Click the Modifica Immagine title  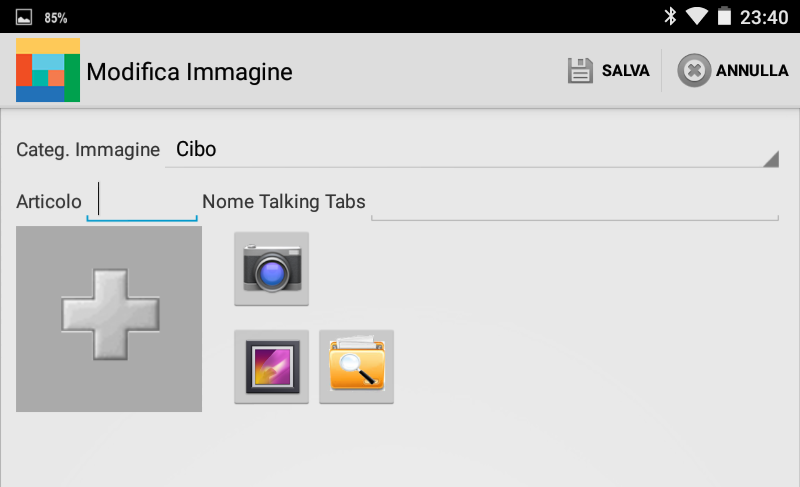click(189, 72)
